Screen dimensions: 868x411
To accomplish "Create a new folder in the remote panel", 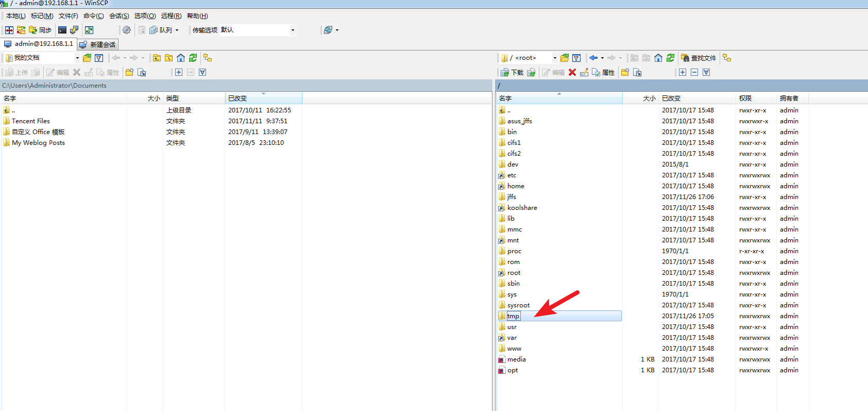I will 625,72.
